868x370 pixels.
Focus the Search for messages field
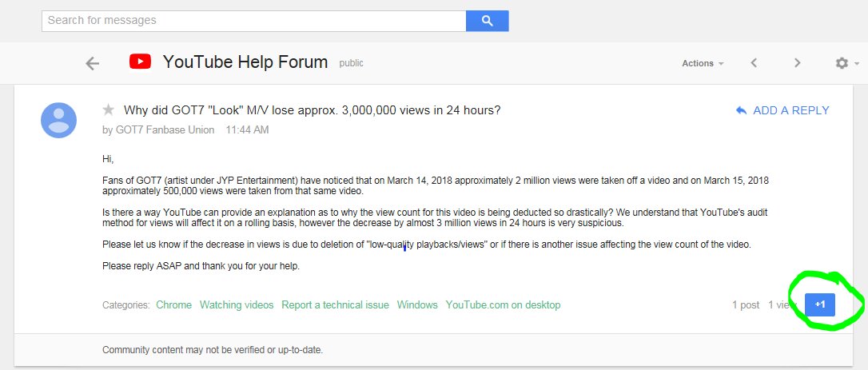point(253,21)
